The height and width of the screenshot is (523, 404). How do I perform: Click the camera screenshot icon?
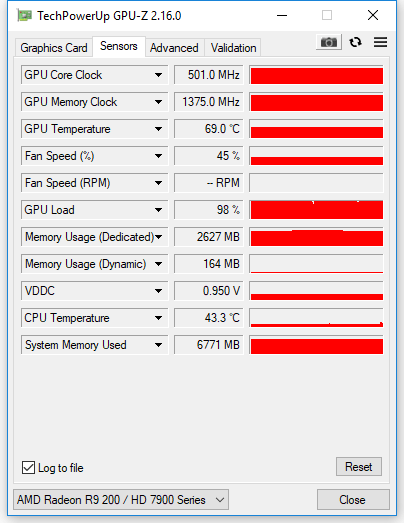tap(329, 42)
